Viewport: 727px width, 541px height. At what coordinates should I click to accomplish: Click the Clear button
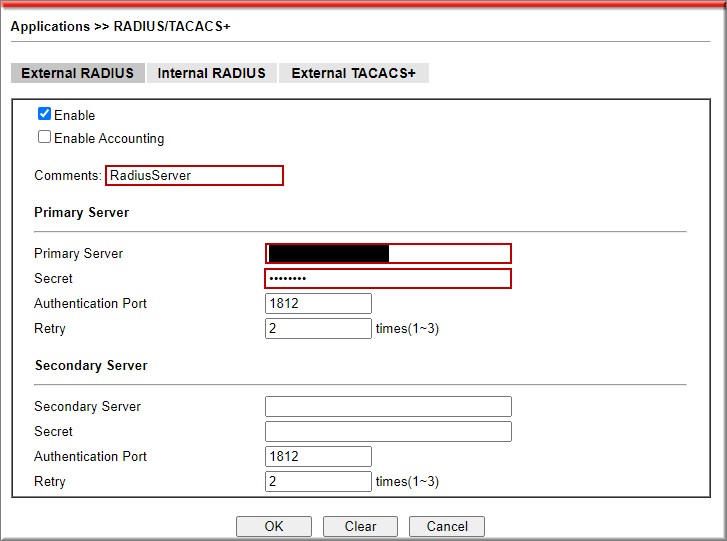point(360,526)
